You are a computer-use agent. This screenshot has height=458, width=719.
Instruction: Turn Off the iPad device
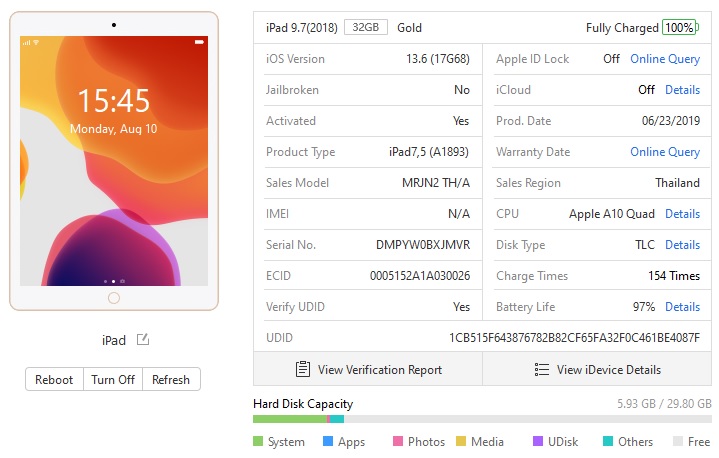(113, 380)
